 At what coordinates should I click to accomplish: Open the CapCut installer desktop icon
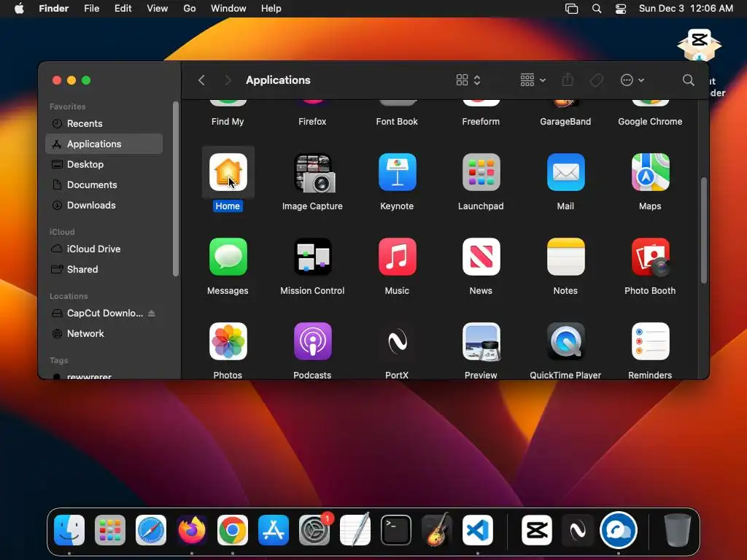click(699, 46)
